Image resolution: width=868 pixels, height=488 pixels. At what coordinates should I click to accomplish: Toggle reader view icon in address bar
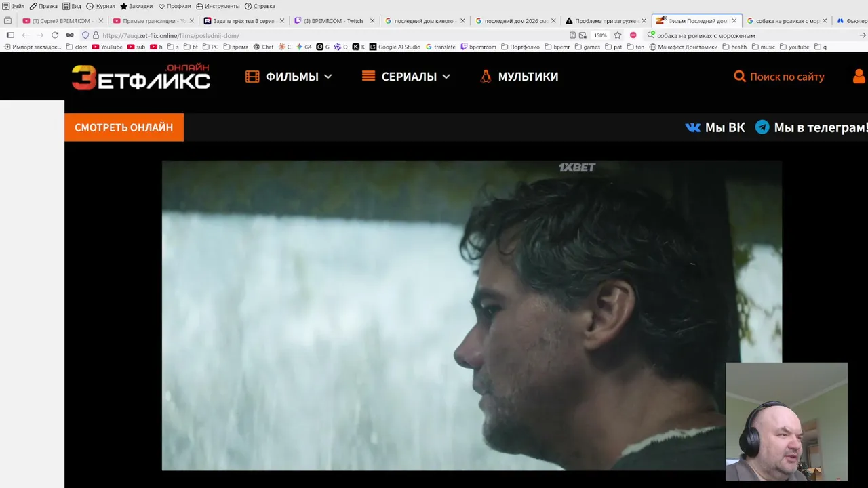pyautogui.click(x=573, y=35)
